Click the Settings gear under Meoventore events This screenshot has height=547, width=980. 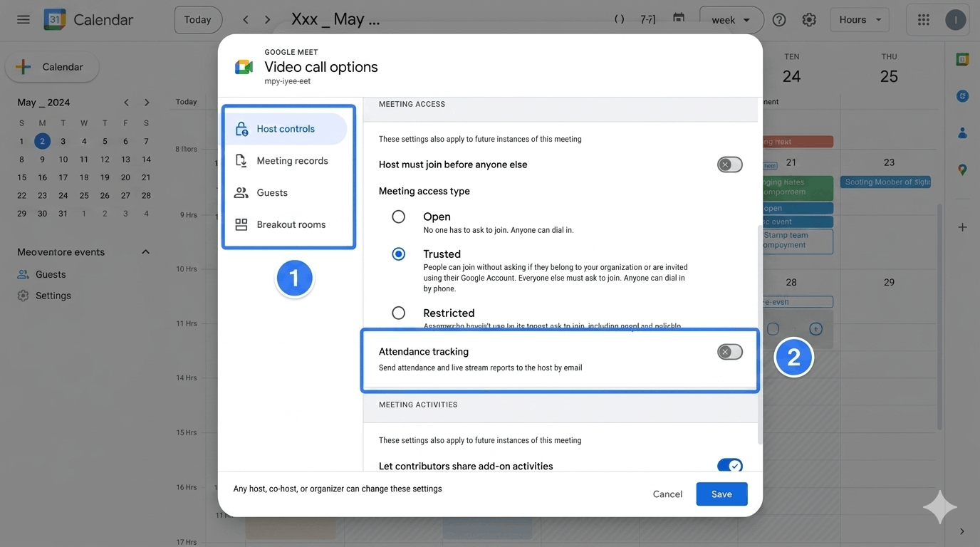24,296
